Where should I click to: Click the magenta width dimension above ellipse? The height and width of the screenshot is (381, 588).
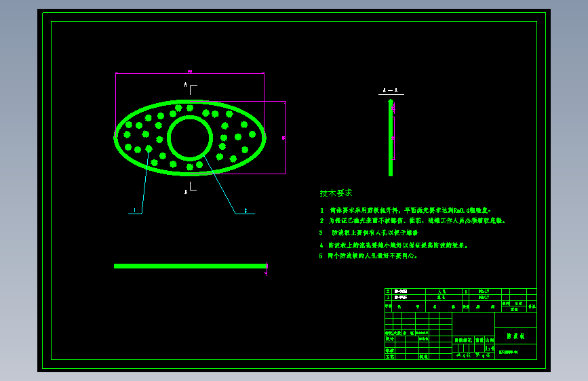[190, 71]
